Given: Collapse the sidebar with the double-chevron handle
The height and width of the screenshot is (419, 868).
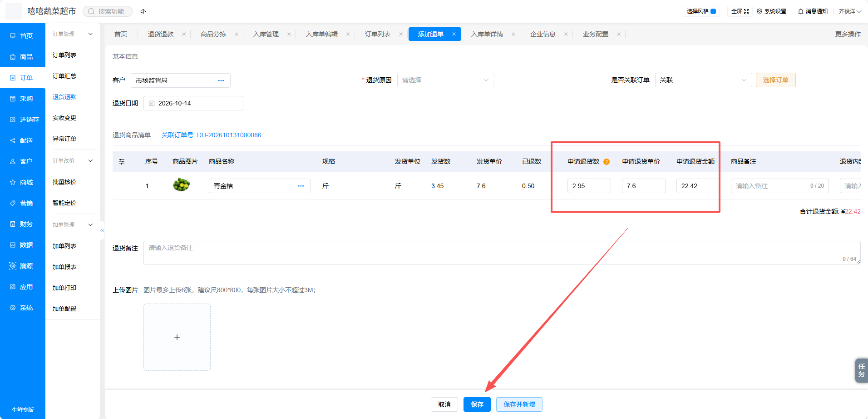Looking at the screenshot, I should coord(102,230).
